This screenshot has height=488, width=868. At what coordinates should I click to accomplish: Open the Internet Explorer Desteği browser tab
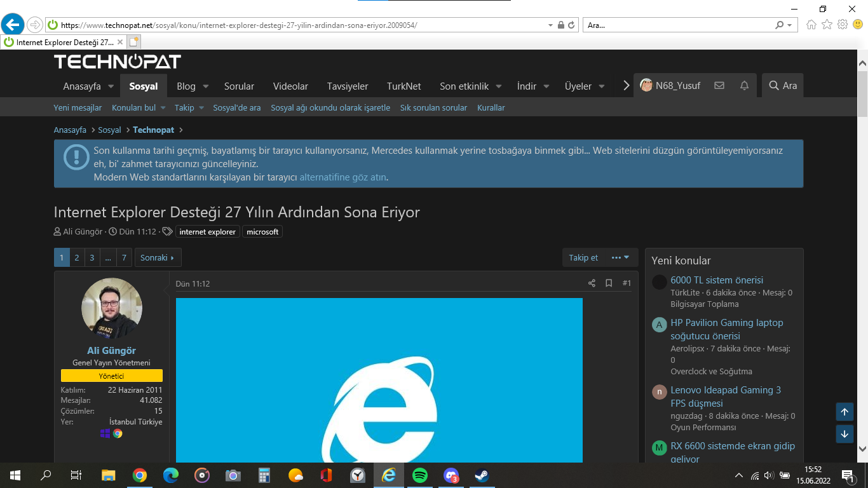point(63,43)
